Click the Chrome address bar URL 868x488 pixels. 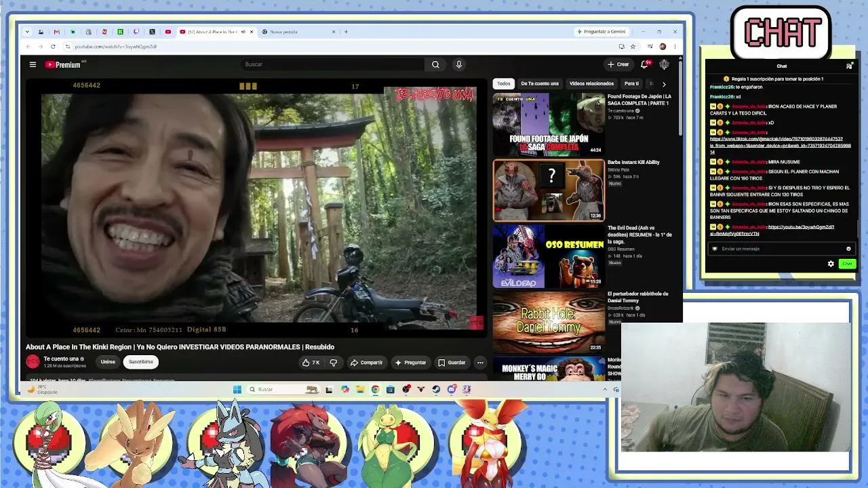[115, 47]
